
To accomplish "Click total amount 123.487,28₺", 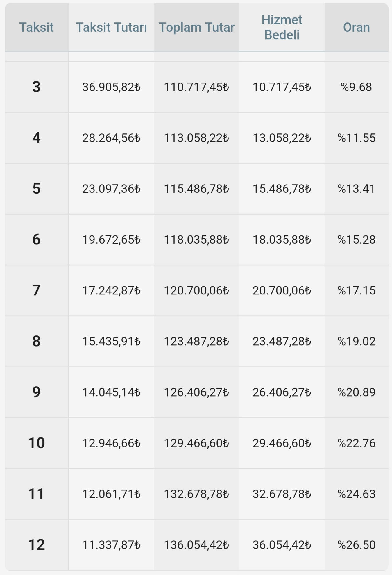I will pyautogui.click(x=197, y=341).
